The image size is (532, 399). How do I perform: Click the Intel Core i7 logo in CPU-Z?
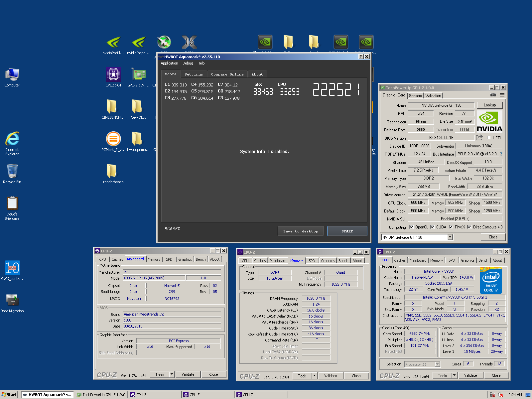tap(491, 280)
